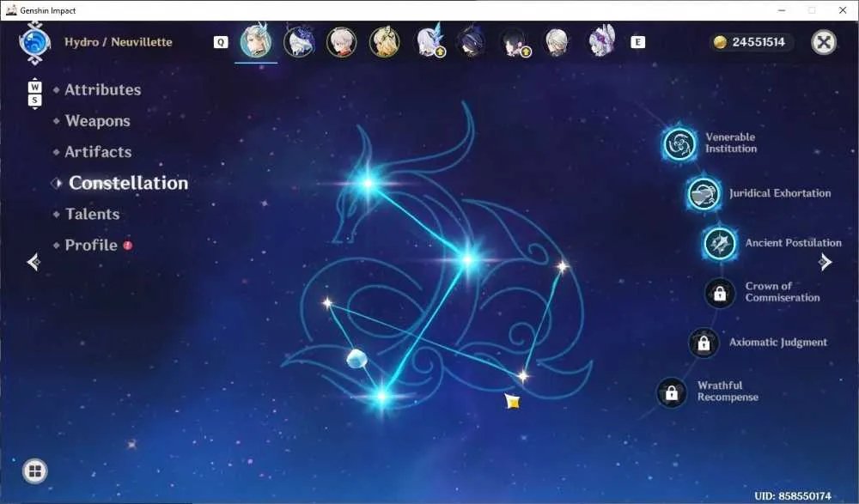This screenshot has height=504, width=859.
Task: Select the Neuvillette portrait, first in the row
Action: click(256, 41)
